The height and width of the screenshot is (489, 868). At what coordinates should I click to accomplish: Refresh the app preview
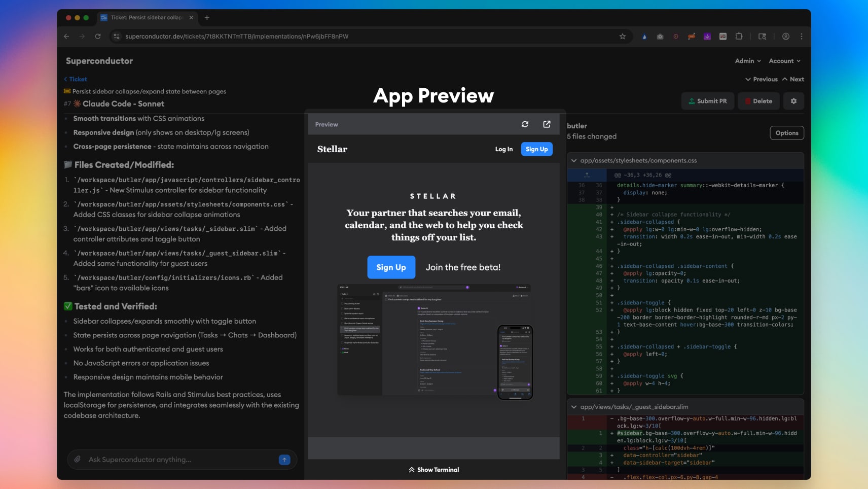(526, 124)
